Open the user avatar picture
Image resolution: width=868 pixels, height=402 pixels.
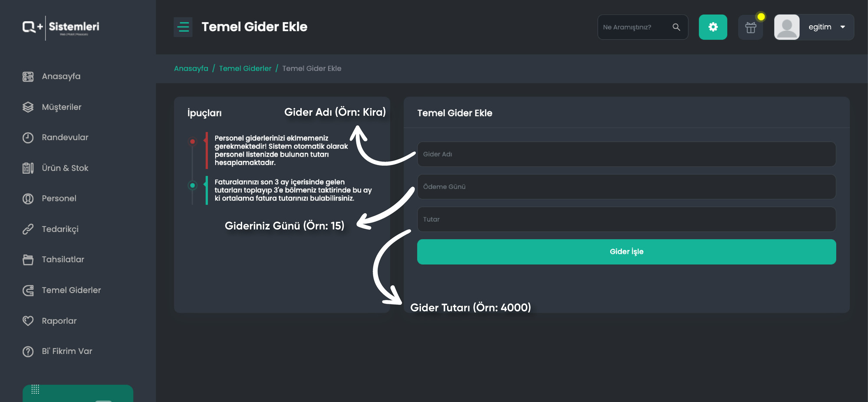786,27
